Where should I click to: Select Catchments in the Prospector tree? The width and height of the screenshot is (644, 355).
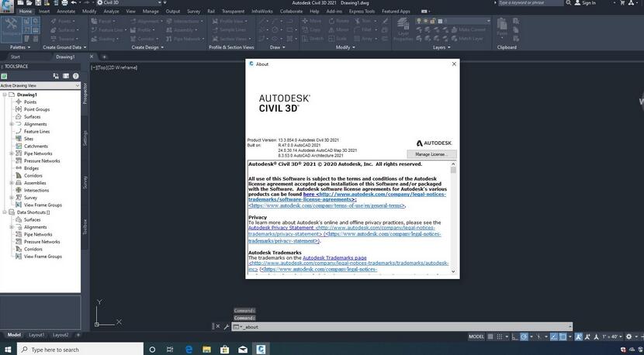click(x=36, y=146)
